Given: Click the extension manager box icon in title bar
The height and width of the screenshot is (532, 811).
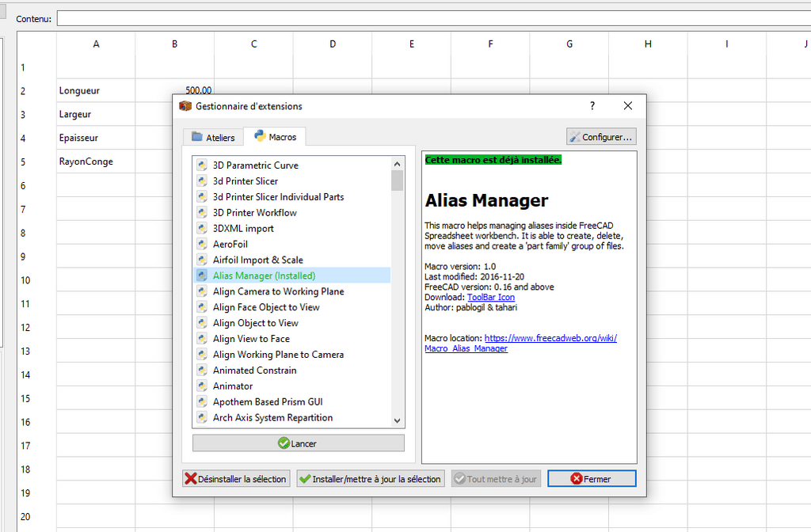Looking at the screenshot, I should [185, 106].
